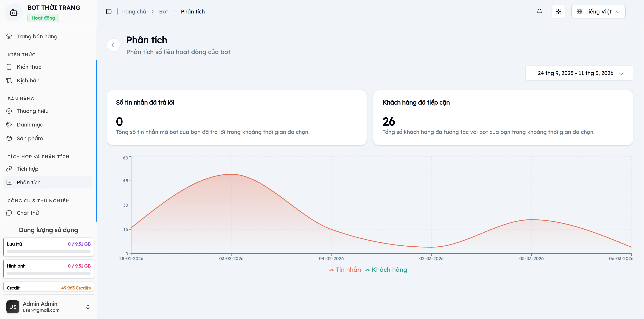Open Kịch bản scripts section
This screenshot has height=319, width=644.
tap(28, 80)
